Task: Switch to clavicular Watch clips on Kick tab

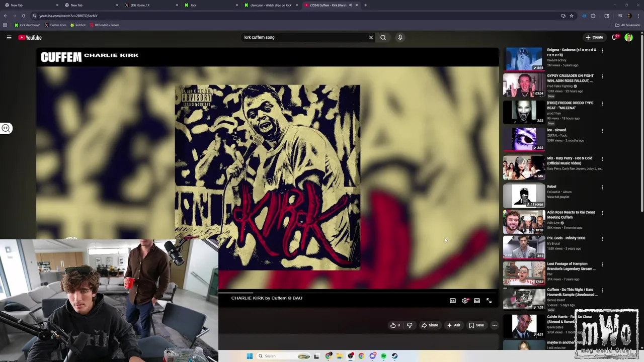Action: click(271, 5)
